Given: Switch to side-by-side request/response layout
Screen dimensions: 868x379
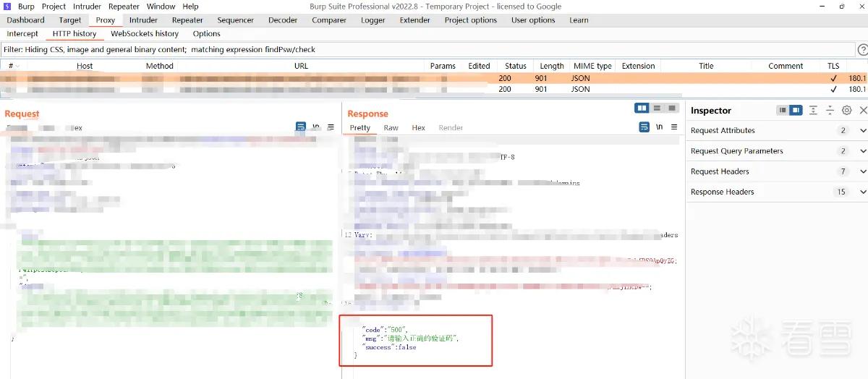Looking at the screenshot, I should pos(642,108).
